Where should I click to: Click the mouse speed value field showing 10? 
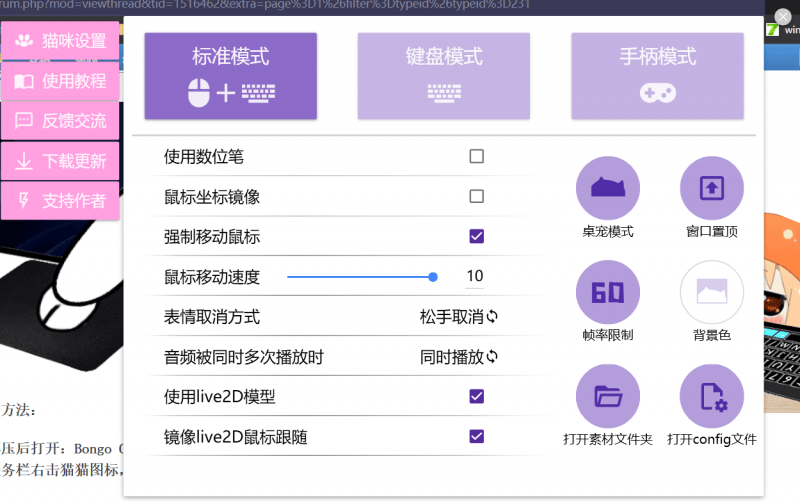pyautogui.click(x=474, y=277)
